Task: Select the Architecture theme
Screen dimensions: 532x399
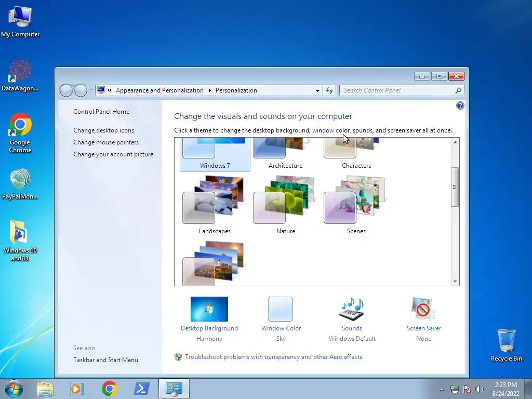Action: pos(285,154)
